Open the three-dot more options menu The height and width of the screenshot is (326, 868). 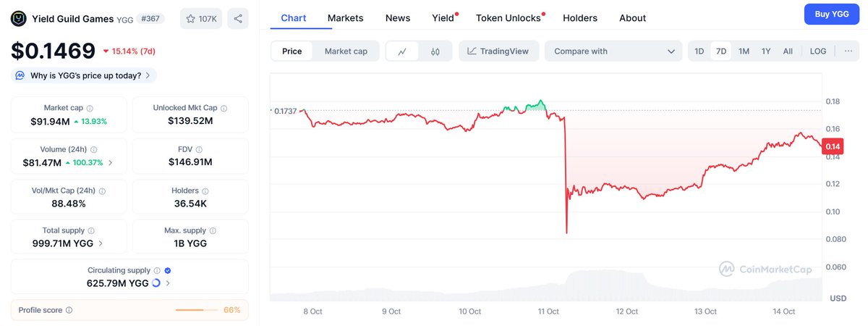coord(848,51)
